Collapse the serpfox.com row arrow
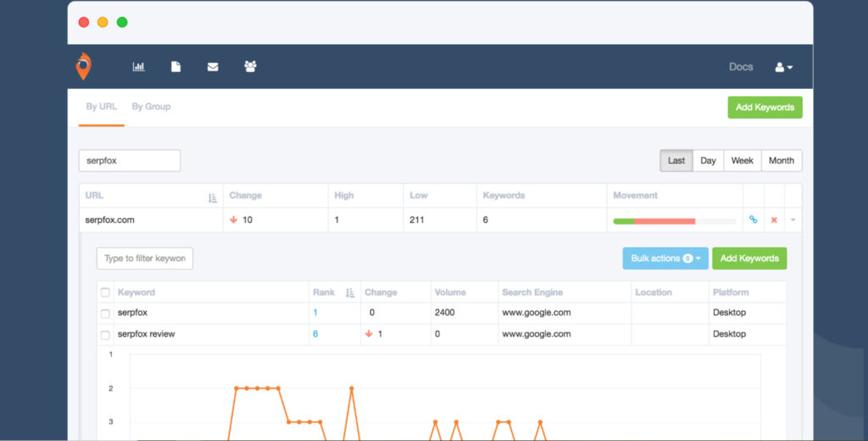The height and width of the screenshot is (441, 868). [x=793, y=220]
